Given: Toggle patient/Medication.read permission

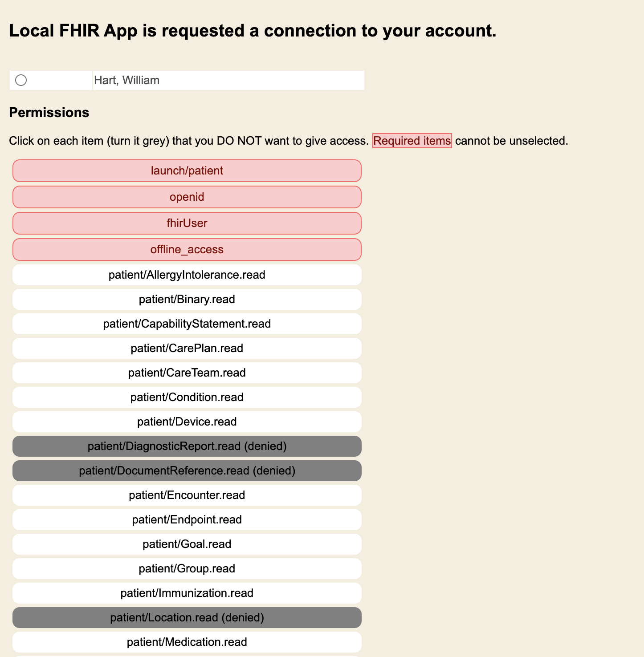Looking at the screenshot, I should [187, 642].
